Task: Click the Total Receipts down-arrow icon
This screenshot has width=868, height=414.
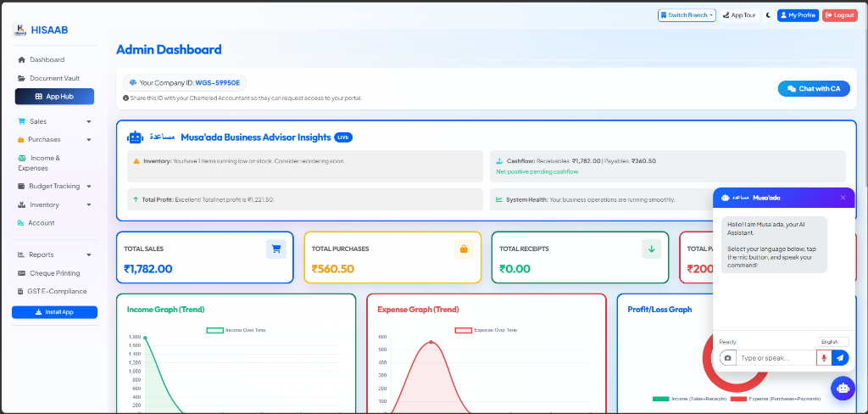Action: [x=652, y=249]
